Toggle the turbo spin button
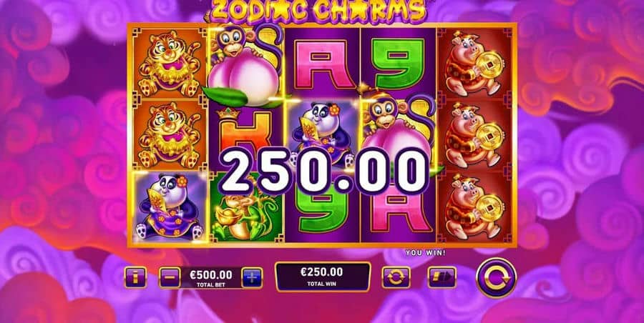The width and height of the screenshot is (644, 323). (442, 277)
